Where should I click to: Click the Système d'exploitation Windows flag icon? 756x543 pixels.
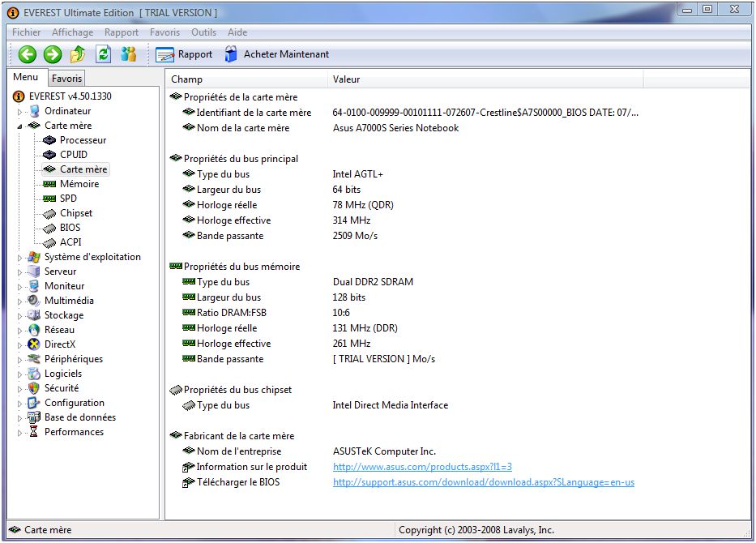(34, 257)
